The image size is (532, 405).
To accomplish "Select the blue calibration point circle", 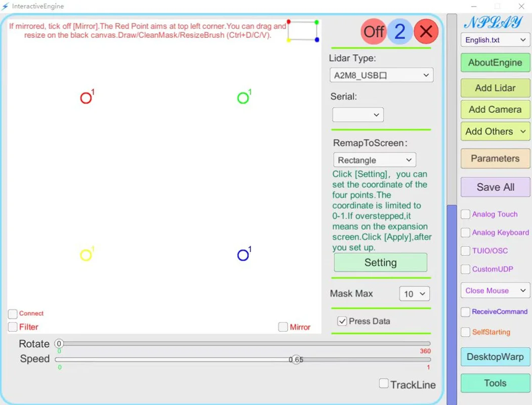I will 243,255.
